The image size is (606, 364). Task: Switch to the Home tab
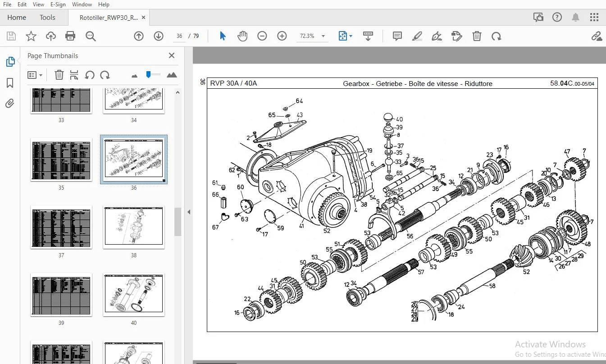click(x=17, y=18)
